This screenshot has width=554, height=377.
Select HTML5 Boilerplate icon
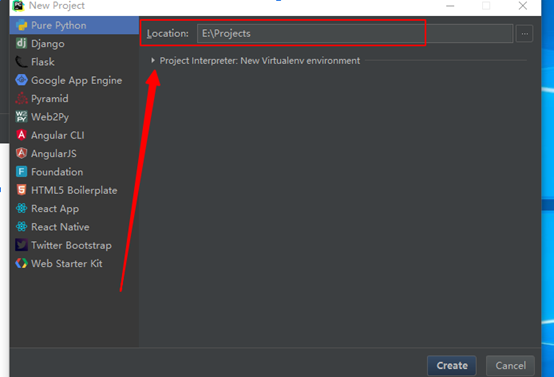click(x=22, y=190)
